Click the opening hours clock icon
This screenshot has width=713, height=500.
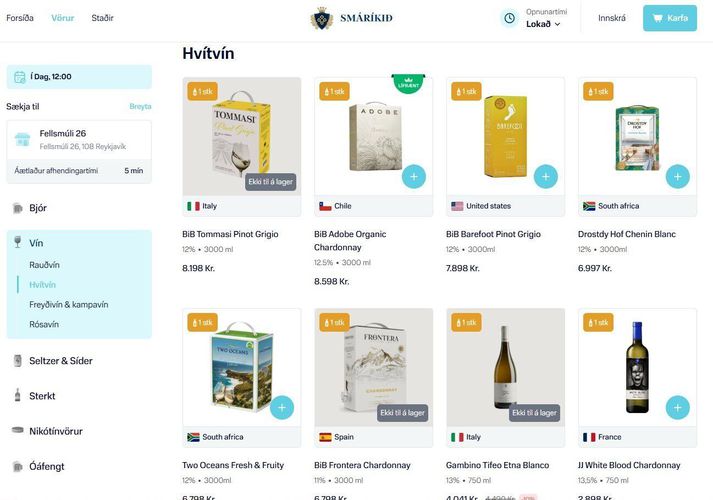[x=509, y=18]
